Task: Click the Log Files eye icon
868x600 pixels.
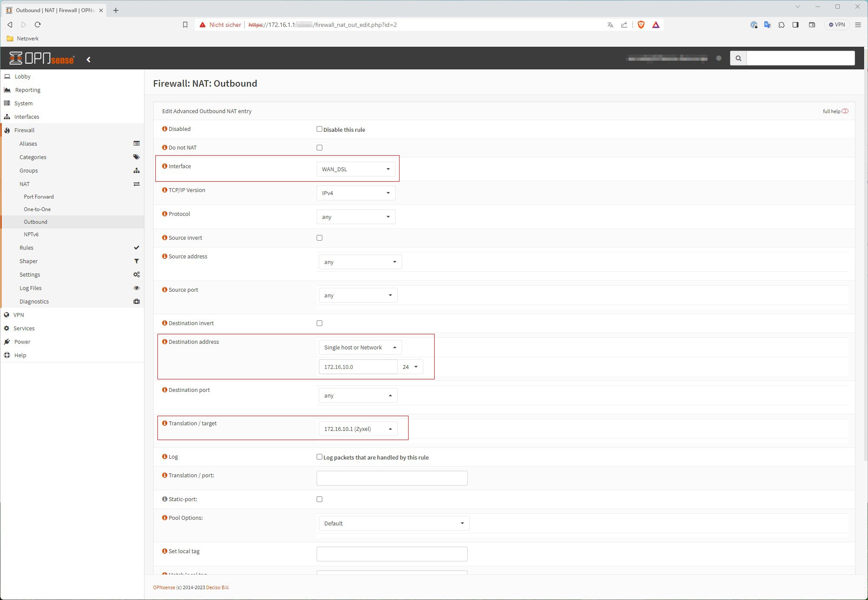Action: point(137,288)
